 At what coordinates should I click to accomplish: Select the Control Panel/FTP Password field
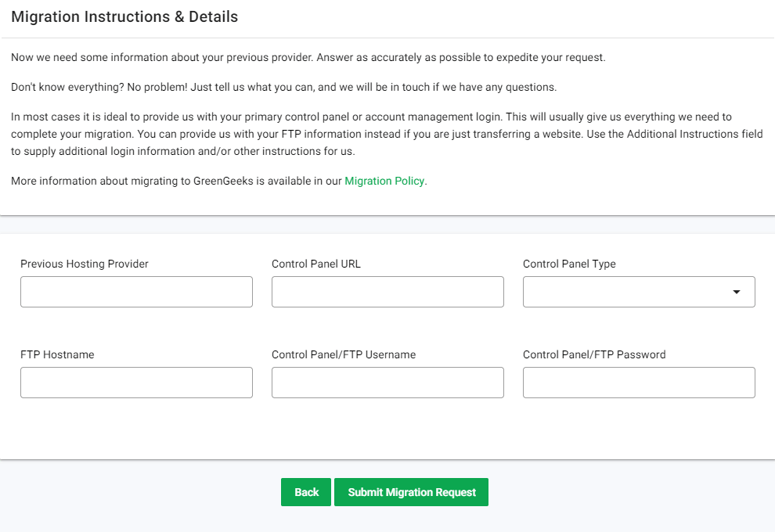638,382
